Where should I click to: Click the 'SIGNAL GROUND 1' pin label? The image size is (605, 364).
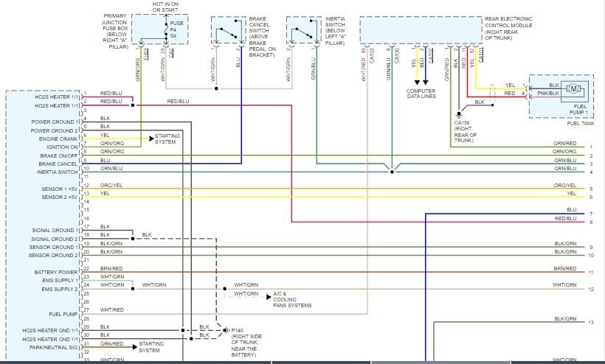55,231
